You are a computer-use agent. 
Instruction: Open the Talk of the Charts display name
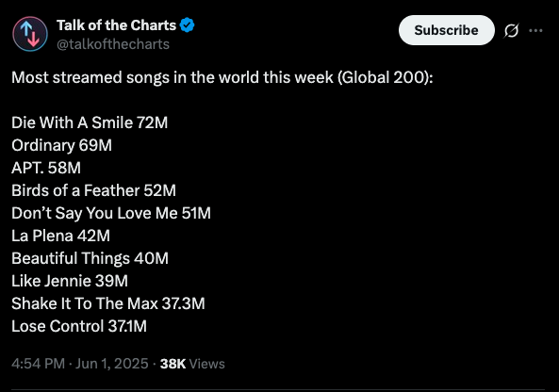(117, 25)
